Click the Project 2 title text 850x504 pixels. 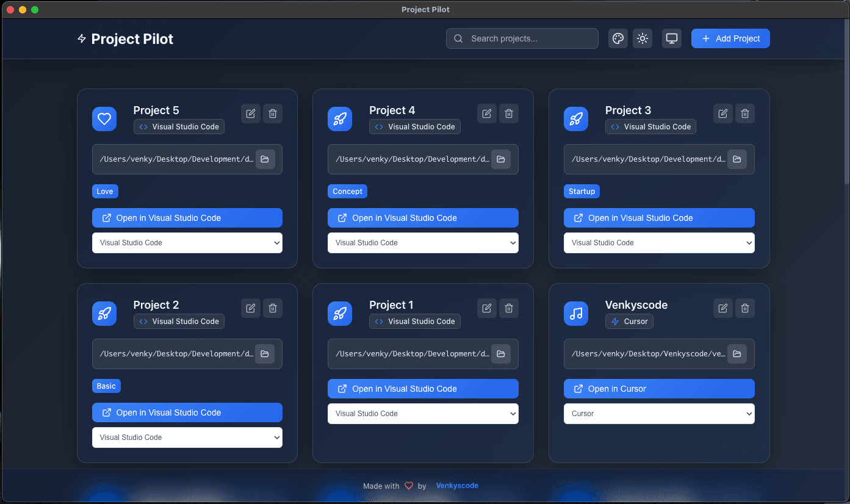click(x=156, y=305)
